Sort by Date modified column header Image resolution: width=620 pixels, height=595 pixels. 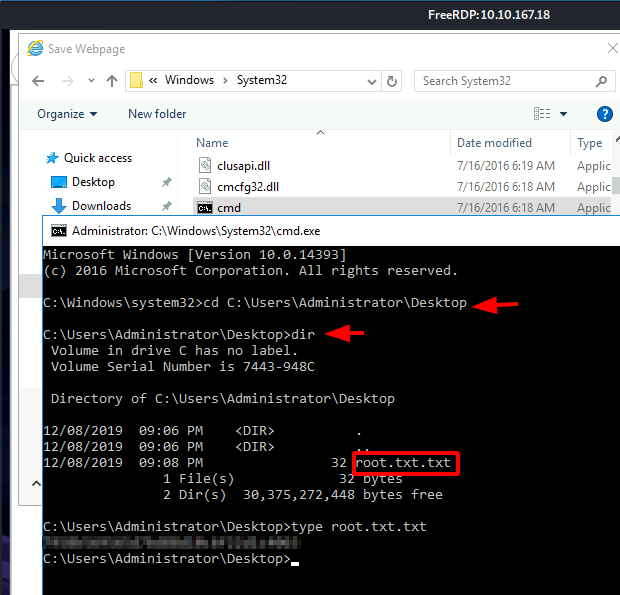(x=494, y=143)
